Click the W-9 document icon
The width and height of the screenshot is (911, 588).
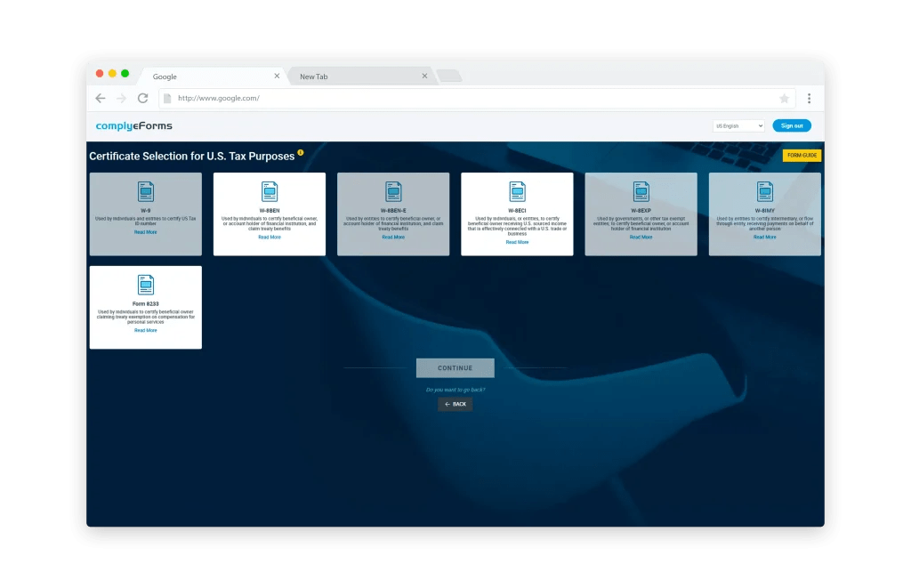click(x=145, y=190)
